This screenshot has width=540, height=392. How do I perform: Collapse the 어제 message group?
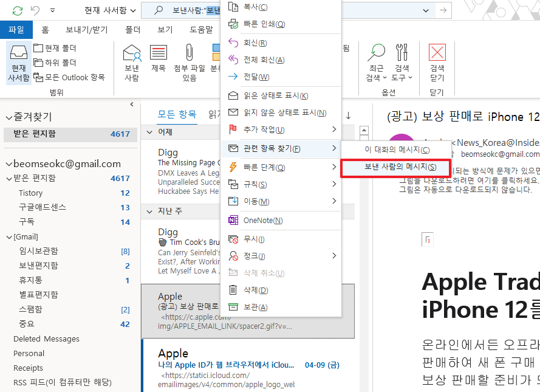pos(149,132)
